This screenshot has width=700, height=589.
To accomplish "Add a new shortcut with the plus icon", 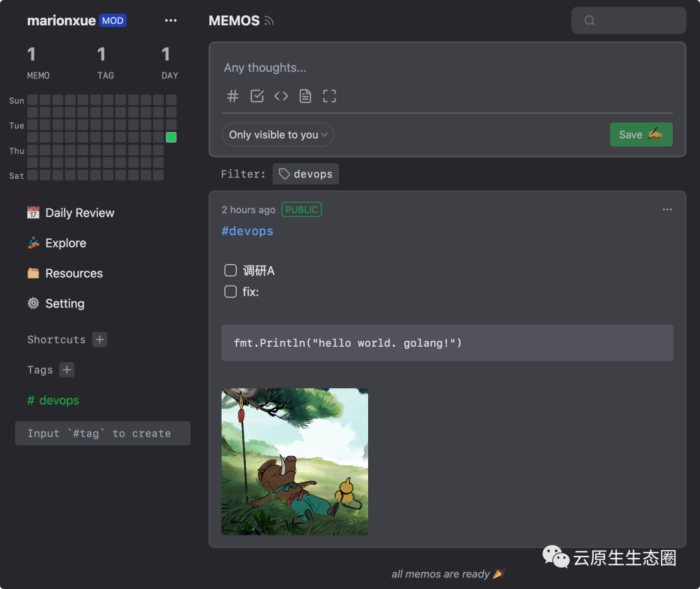I will 100,340.
